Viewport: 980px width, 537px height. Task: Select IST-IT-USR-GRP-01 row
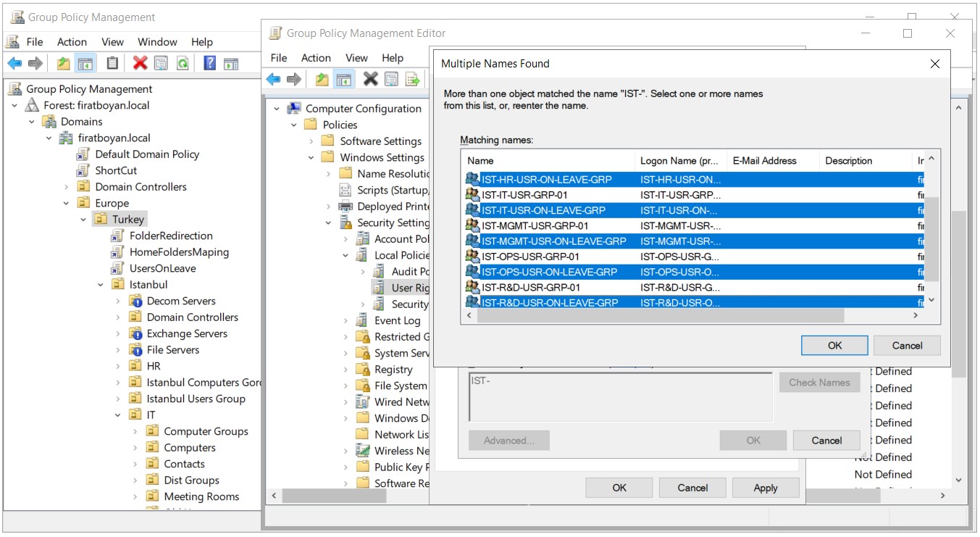point(695,195)
